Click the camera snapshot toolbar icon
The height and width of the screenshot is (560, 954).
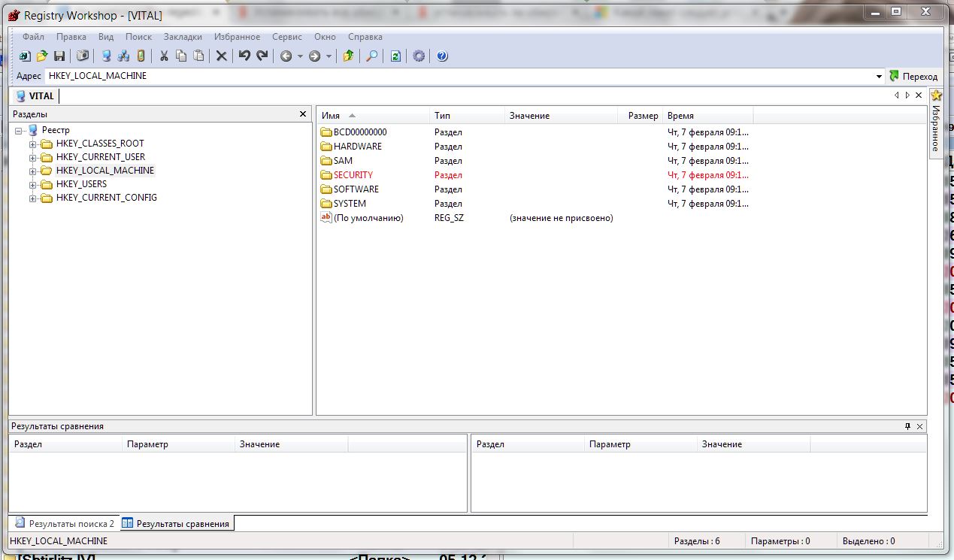(x=83, y=56)
